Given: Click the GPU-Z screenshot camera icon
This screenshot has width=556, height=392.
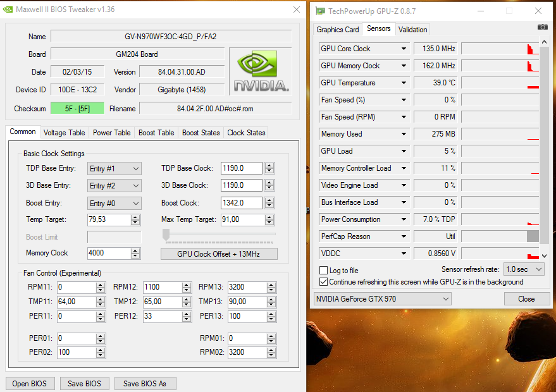Looking at the screenshot, I should 543,27.
